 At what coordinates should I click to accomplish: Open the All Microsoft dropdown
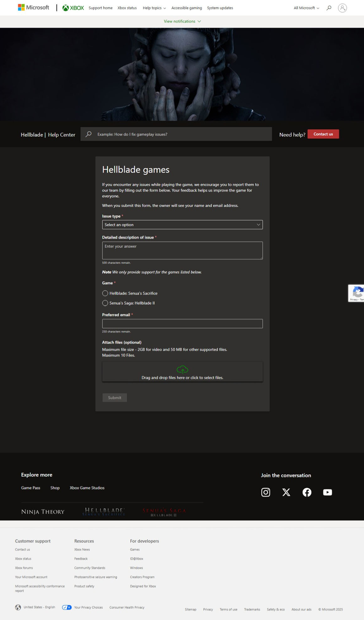[306, 8]
